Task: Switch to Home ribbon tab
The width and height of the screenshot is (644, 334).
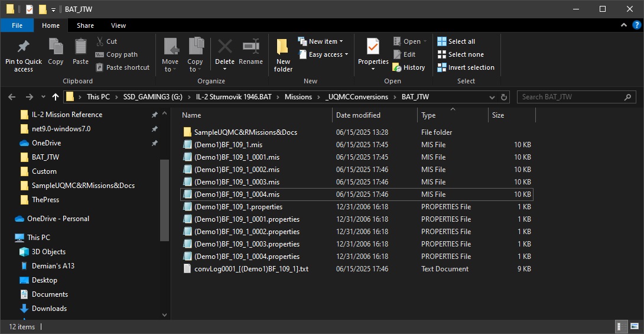Action: coord(51,25)
